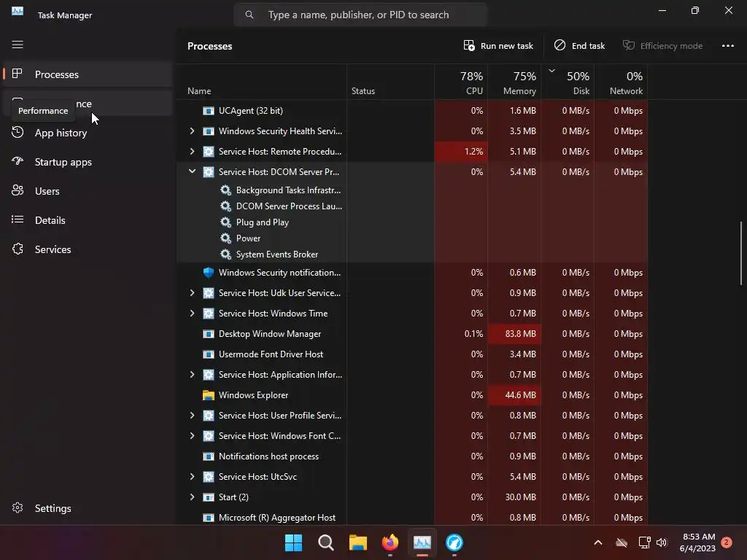Open the Startup apps page
The height and width of the screenshot is (560, 747).
pos(88,162)
